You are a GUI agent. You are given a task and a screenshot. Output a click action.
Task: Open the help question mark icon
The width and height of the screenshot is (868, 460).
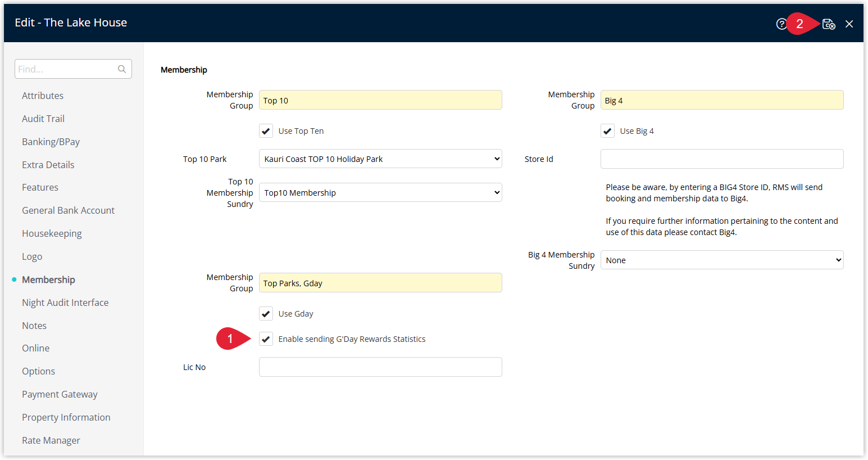click(x=781, y=24)
